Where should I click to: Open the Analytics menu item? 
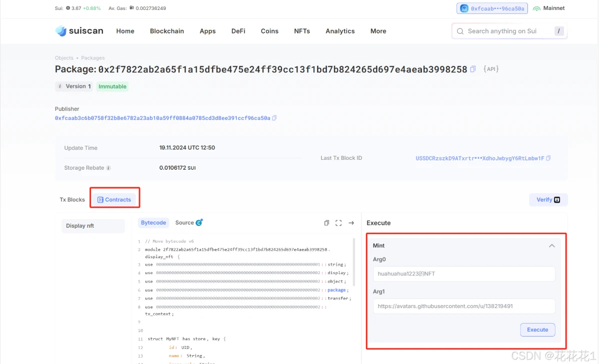tap(340, 31)
